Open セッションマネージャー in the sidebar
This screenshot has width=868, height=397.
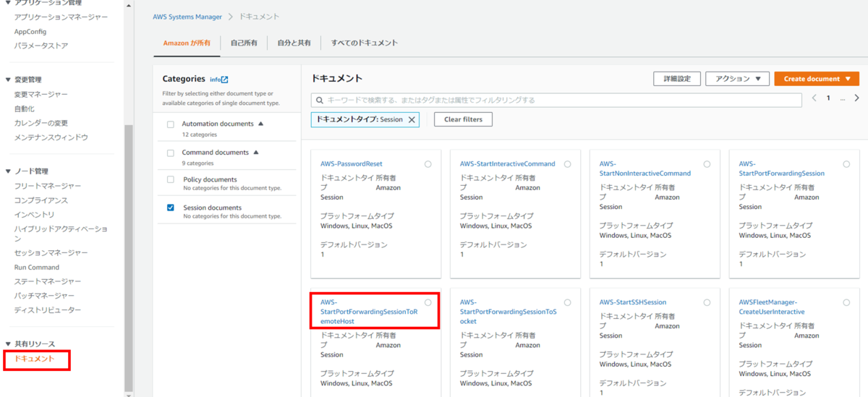click(x=51, y=253)
